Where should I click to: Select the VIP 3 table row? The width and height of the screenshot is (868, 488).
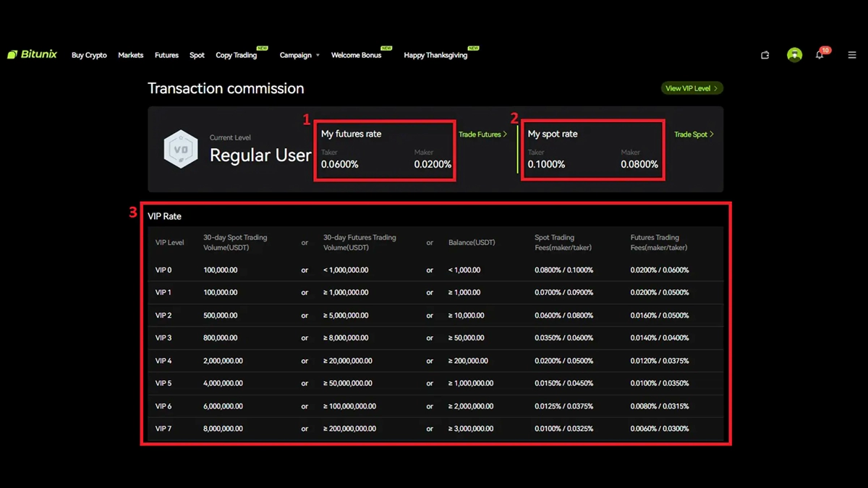tap(434, 338)
